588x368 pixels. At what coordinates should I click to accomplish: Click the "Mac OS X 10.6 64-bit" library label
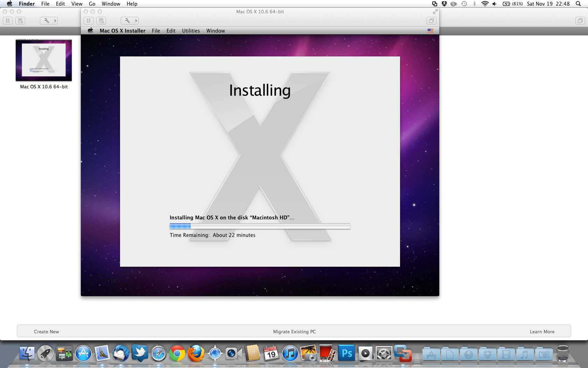point(44,87)
